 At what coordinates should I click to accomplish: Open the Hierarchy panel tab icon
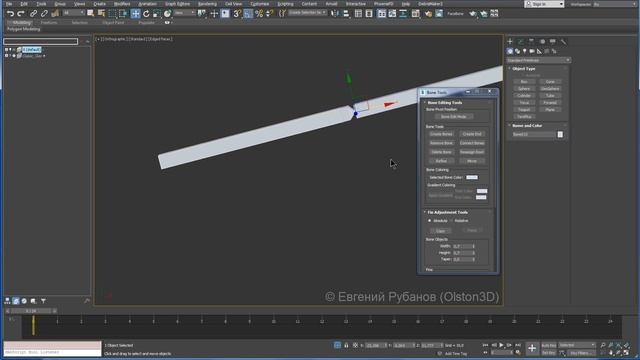point(531,41)
